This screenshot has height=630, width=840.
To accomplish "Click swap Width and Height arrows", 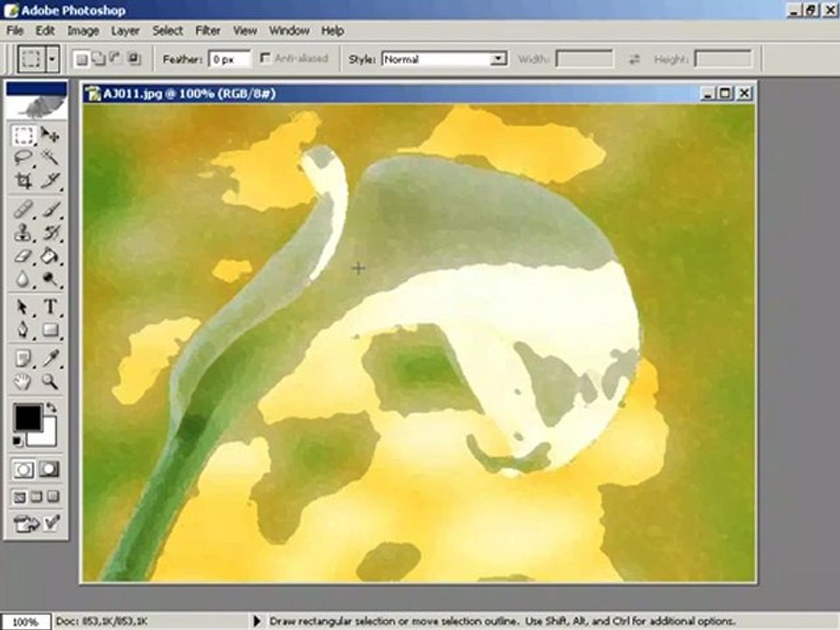I will (634, 59).
